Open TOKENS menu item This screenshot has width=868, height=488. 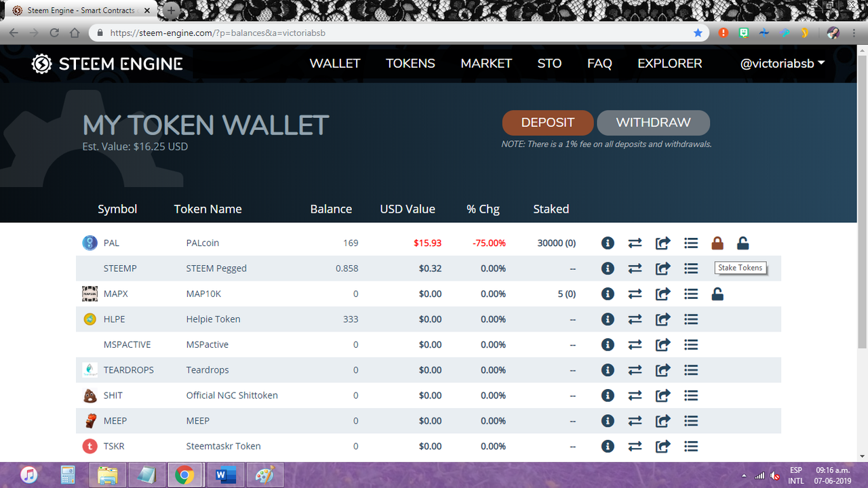click(x=410, y=64)
